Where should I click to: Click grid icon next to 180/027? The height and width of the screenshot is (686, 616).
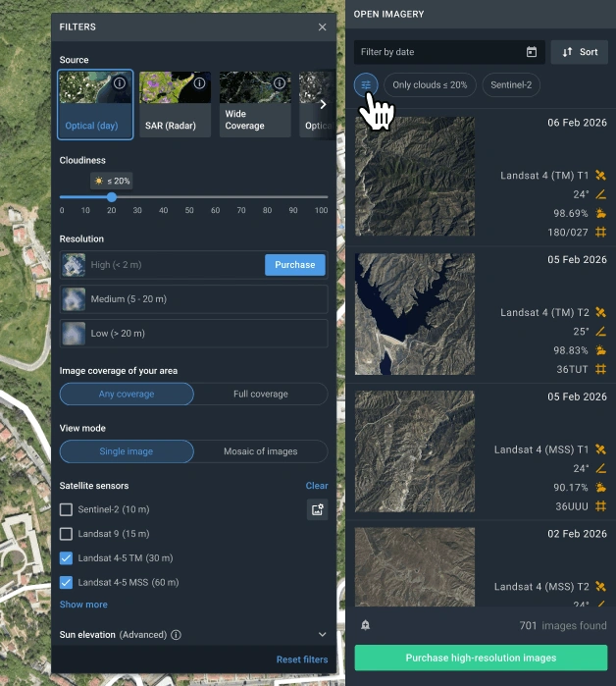coord(600,232)
